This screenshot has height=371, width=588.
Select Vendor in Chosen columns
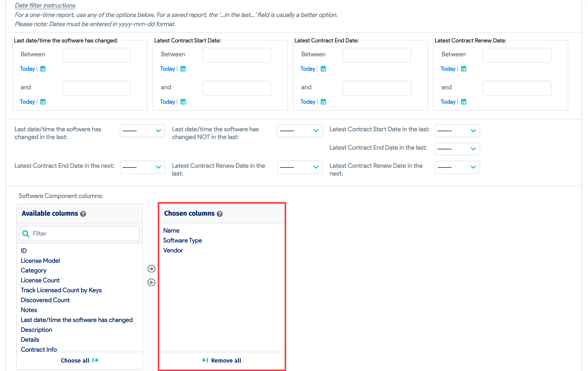[173, 251]
